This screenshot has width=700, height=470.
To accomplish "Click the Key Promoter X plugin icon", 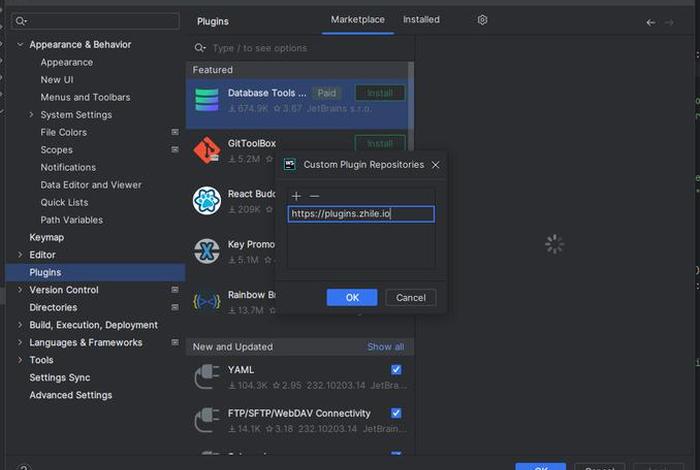I will pos(207,251).
